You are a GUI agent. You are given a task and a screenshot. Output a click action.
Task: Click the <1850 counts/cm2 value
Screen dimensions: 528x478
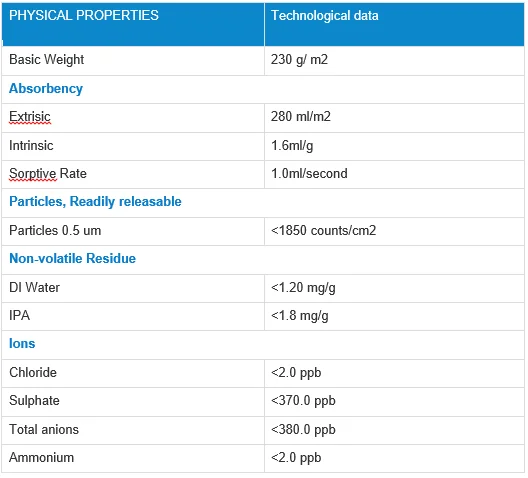pos(323,231)
